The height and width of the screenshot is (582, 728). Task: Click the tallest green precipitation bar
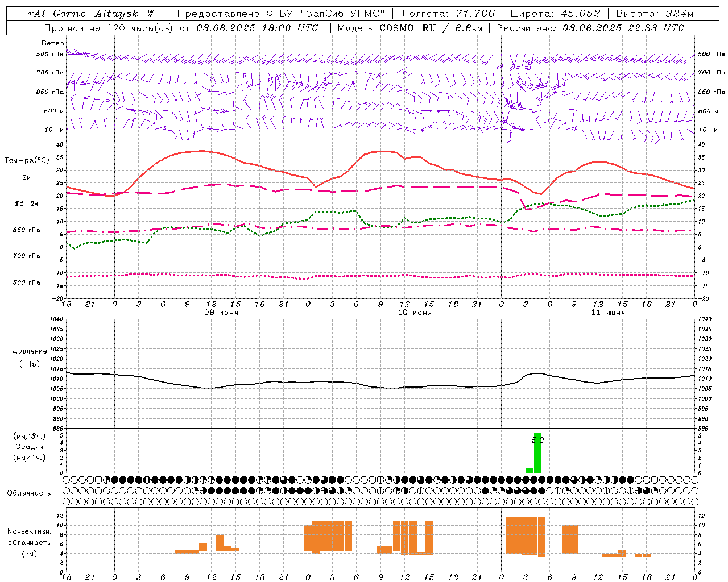pos(537,453)
